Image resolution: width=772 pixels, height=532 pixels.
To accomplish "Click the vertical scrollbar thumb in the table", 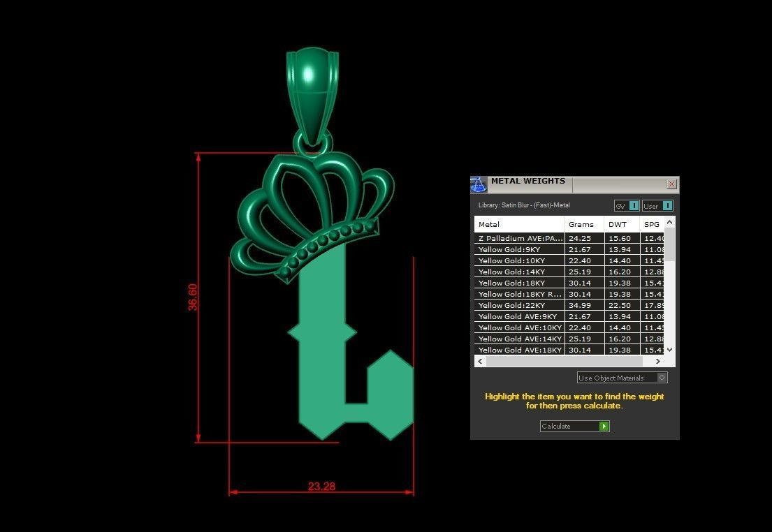I will pyautogui.click(x=669, y=244).
